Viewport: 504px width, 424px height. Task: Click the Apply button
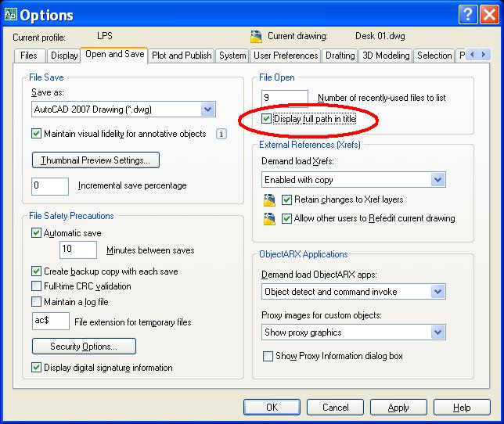click(398, 408)
